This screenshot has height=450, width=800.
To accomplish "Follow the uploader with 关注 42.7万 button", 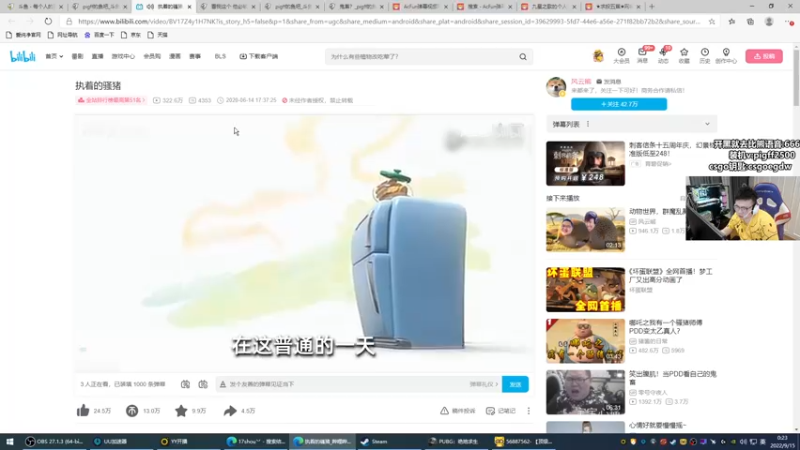I will point(619,104).
